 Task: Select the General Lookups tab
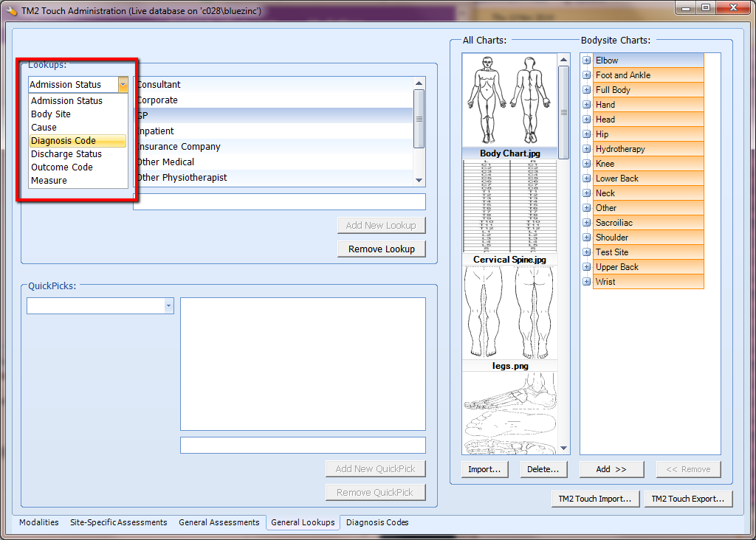(x=303, y=522)
